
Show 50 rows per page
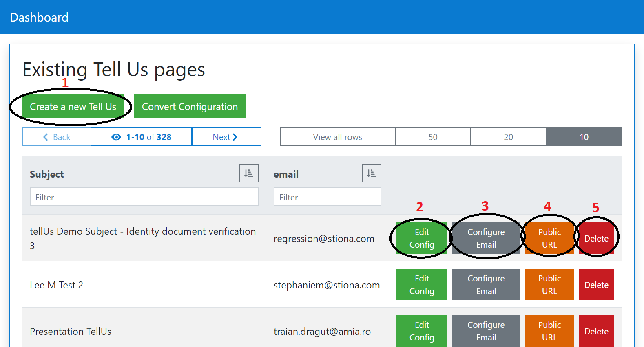point(433,137)
